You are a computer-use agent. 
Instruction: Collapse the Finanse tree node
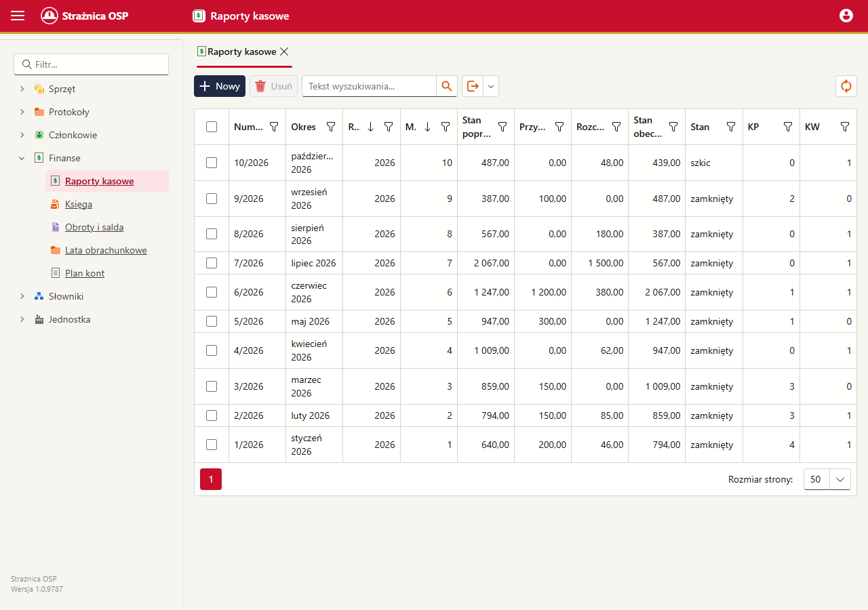point(22,158)
